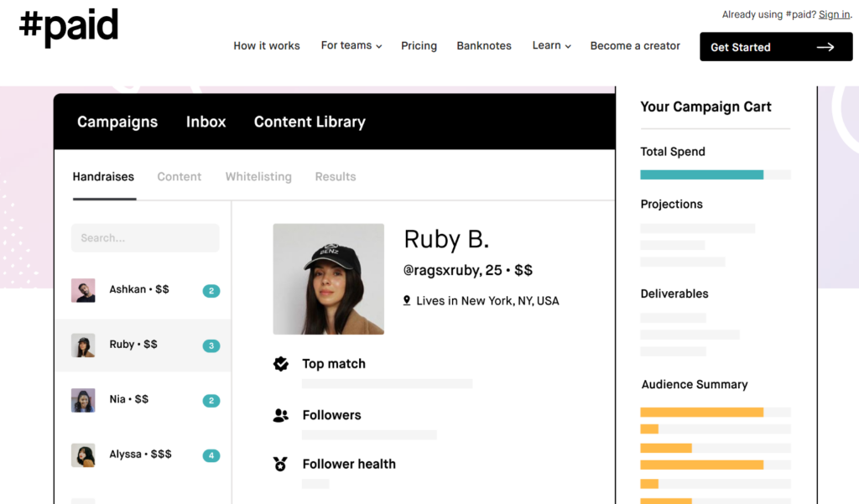Go to Banknotes
The height and width of the screenshot is (504, 859).
pos(484,46)
